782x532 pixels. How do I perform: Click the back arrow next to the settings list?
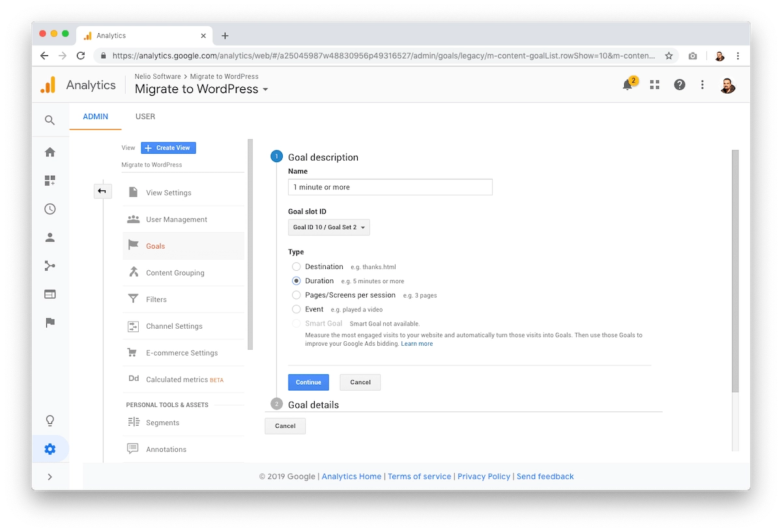tap(102, 191)
